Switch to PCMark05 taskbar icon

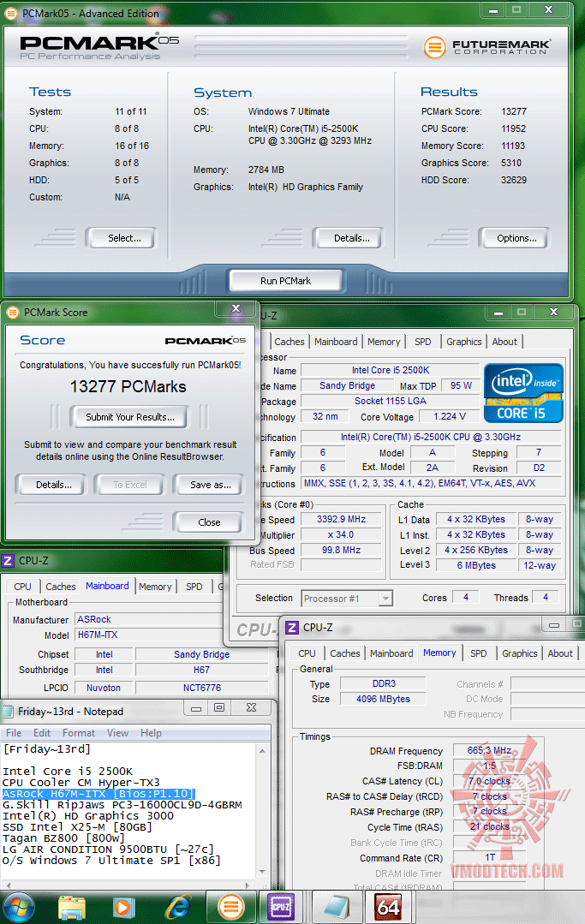pos(231,908)
